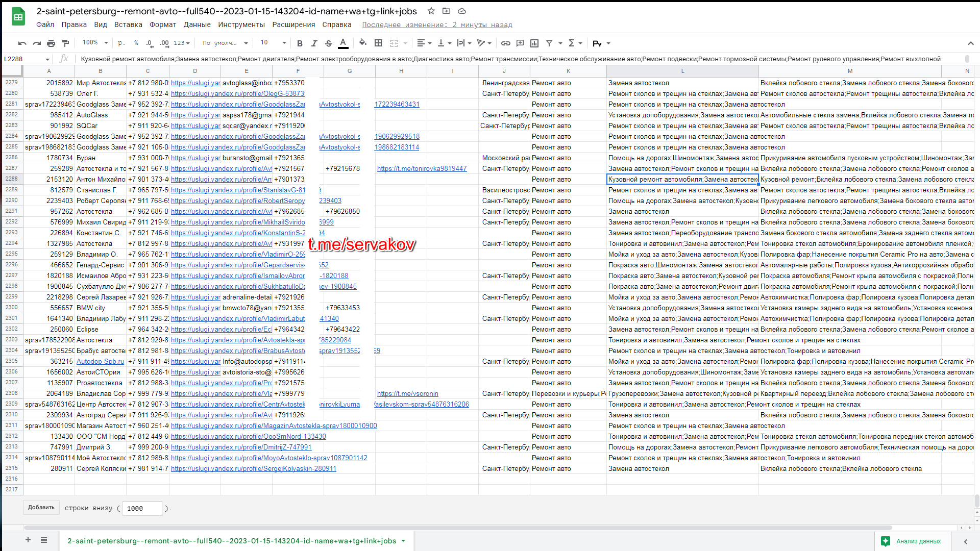The height and width of the screenshot is (551, 980).
Task: Format cells as percent
Action: 136,43
